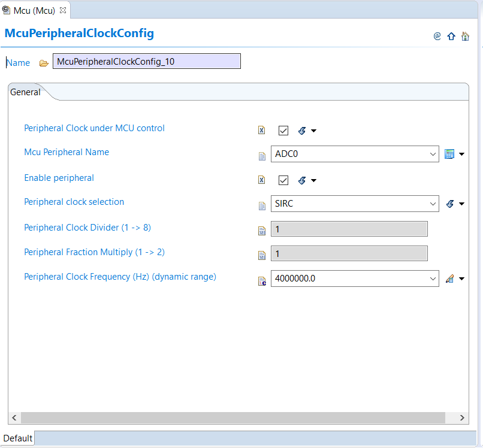The width and height of the screenshot is (483, 448).
Task: Click the Enable peripheral label
Action: [x=59, y=178]
